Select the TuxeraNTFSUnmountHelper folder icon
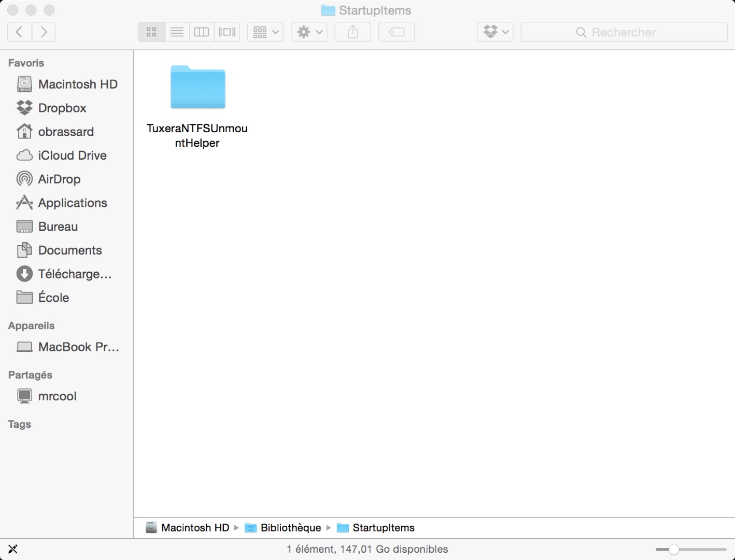Screen dimensions: 735x560 tap(198, 87)
